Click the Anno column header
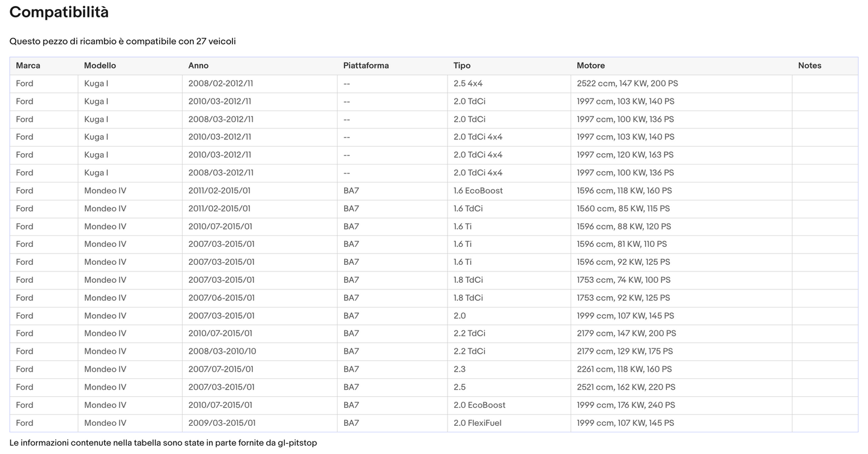The image size is (868, 454). coord(198,65)
